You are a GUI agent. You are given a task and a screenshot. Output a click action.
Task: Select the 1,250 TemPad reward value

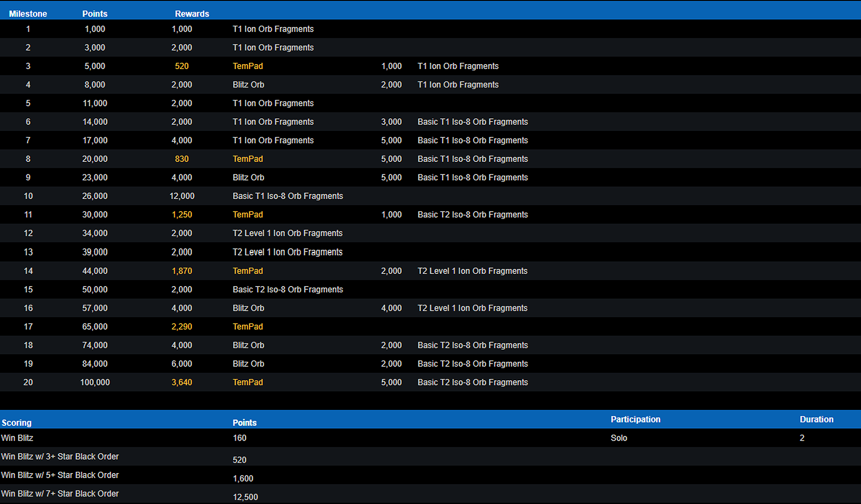click(x=182, y=215)
